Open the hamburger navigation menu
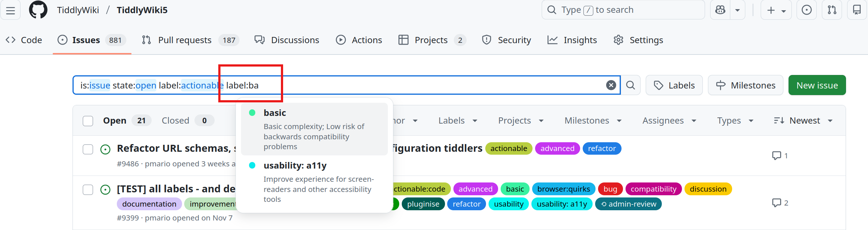Image resolution: width=868 pixels, height=230 pixels. [11, 10]
